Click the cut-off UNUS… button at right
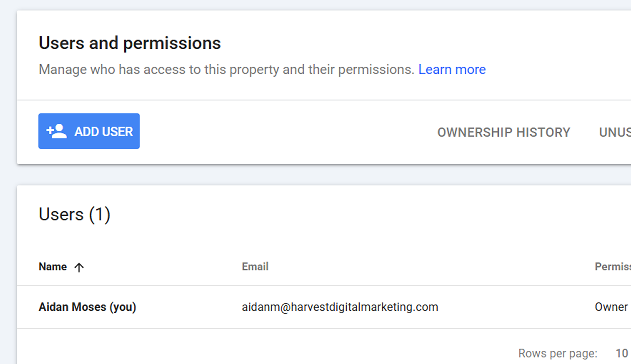This screenshot has width=631, height=364. [615, 132]
